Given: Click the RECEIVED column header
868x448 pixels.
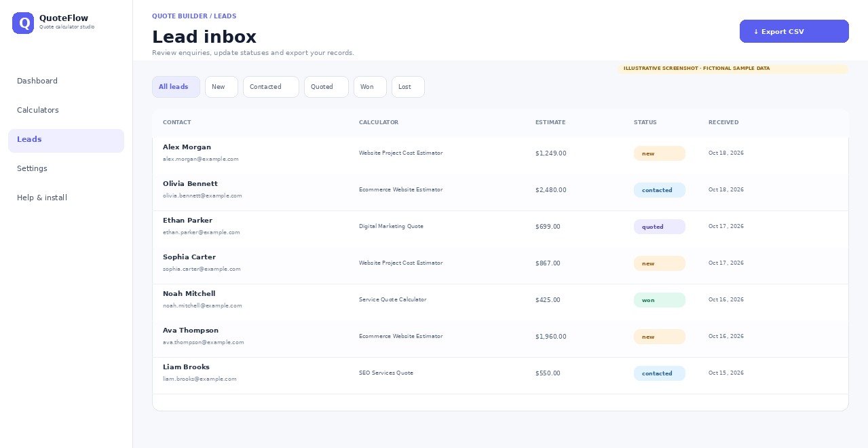Looking at the screenshot, I should (723, 122).
